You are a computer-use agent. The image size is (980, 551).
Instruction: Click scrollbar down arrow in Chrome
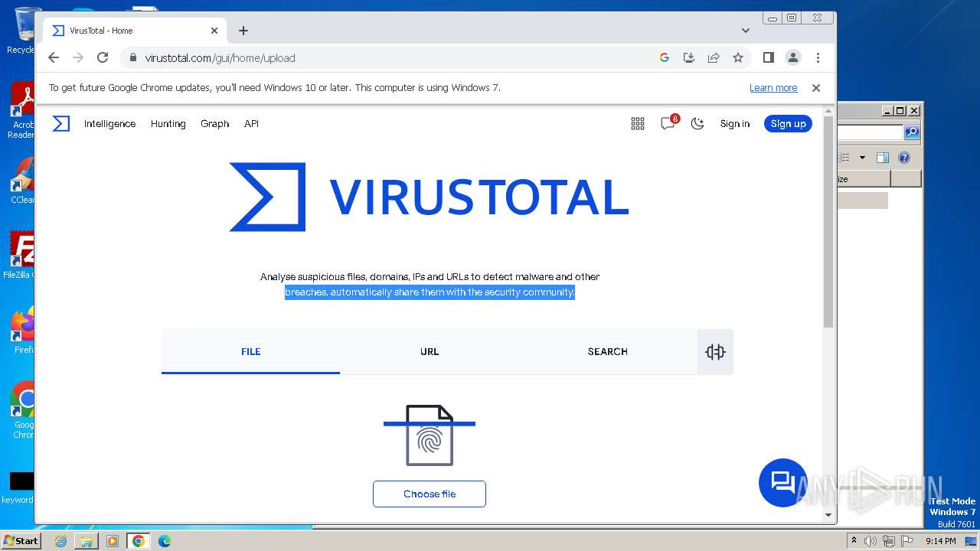click(x=828, y=516)
